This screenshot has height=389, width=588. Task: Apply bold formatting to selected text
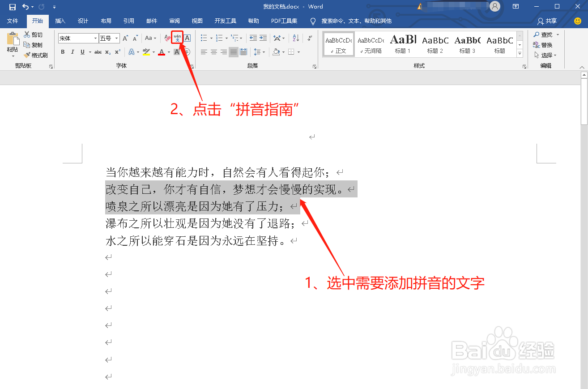tap(62, 51)
